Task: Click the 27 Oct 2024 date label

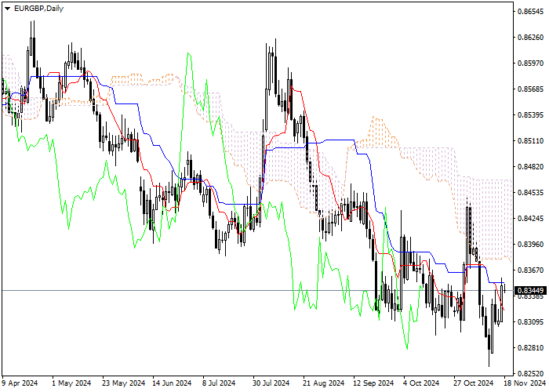Action: 474,383
